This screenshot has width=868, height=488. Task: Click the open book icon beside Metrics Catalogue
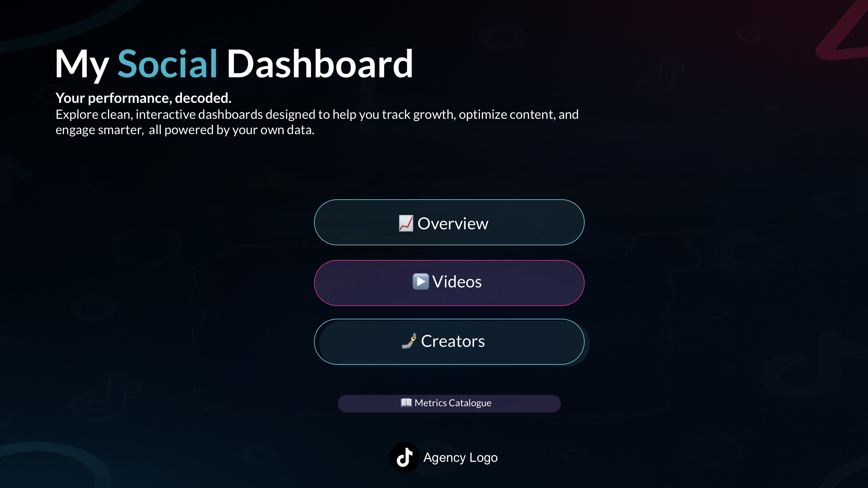pyautogui.click(x=406, y=403)
